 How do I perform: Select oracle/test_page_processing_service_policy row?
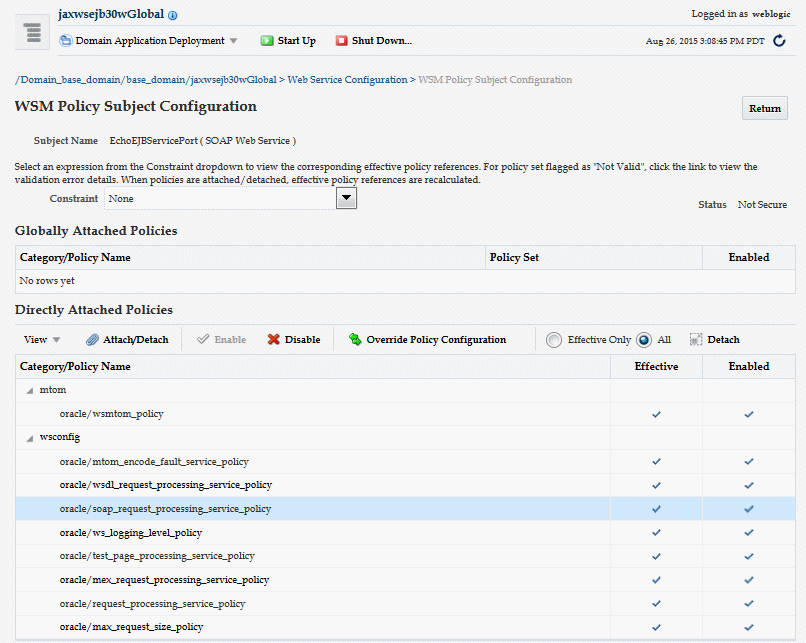click(x=405, y=556)
